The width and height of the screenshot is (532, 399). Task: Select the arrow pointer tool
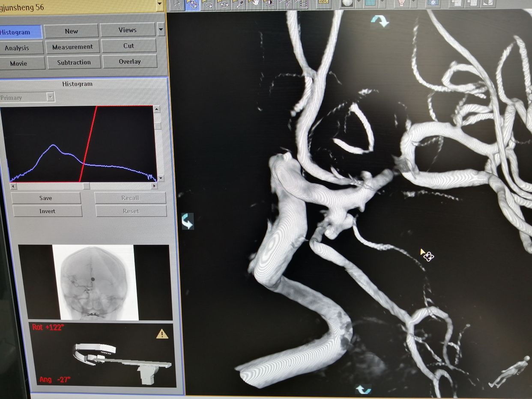[x=177, y=4]
